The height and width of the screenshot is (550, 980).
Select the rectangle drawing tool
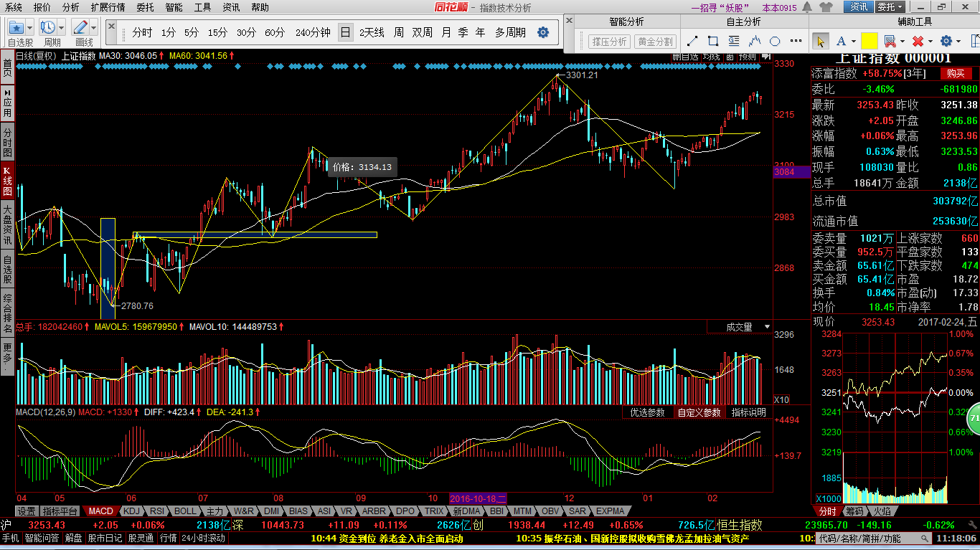pos(713,41)
